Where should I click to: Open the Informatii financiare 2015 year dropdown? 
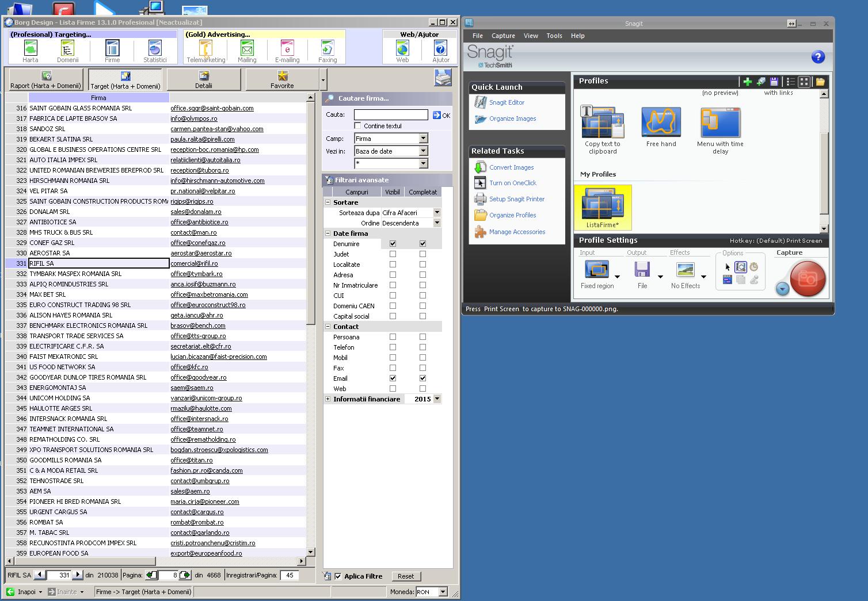[x=437, y=399]
